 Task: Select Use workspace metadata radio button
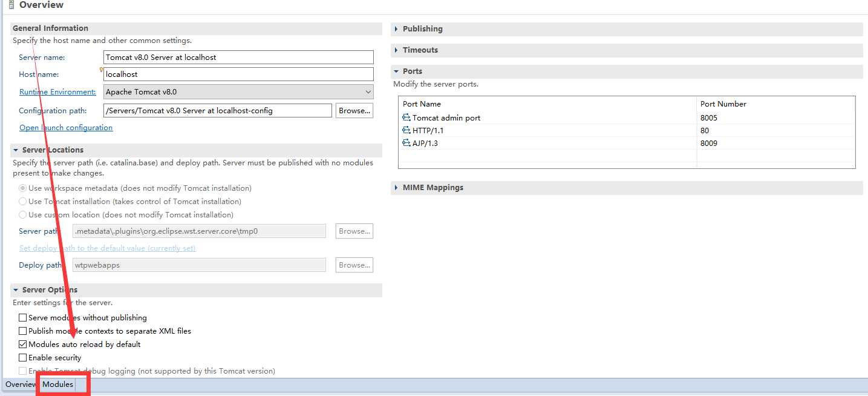pos(23,188)
